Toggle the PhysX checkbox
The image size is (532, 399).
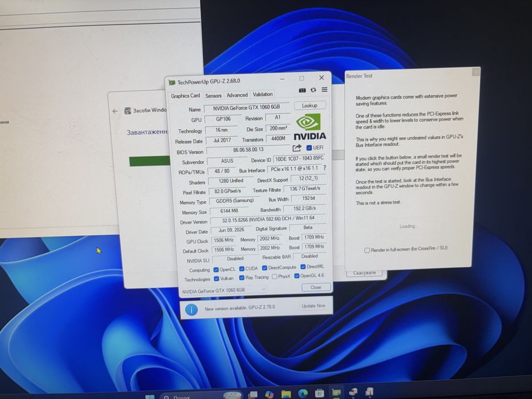coord(274,277)
